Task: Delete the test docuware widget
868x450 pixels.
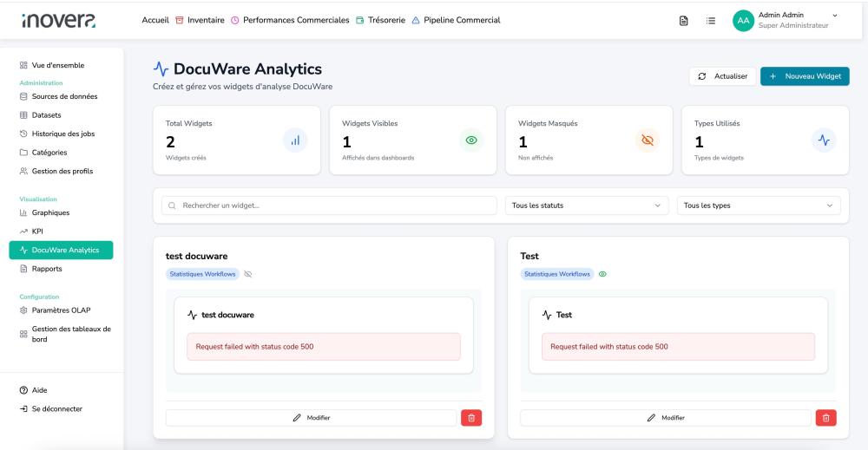Action: tap(470, 418)
